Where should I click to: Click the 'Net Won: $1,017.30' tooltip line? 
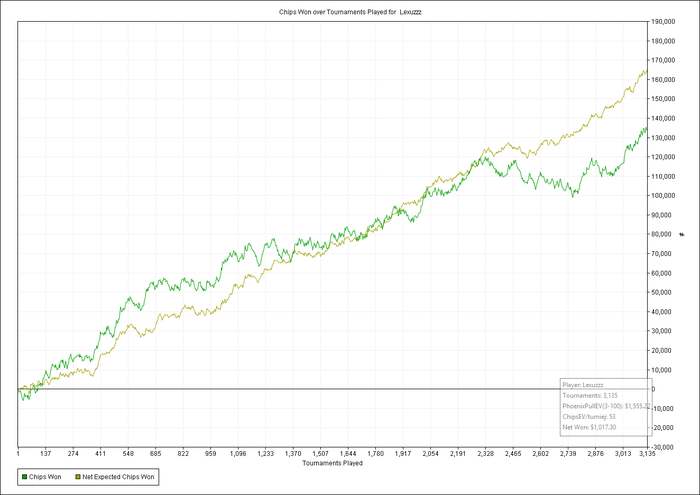(x=589, y=427)
